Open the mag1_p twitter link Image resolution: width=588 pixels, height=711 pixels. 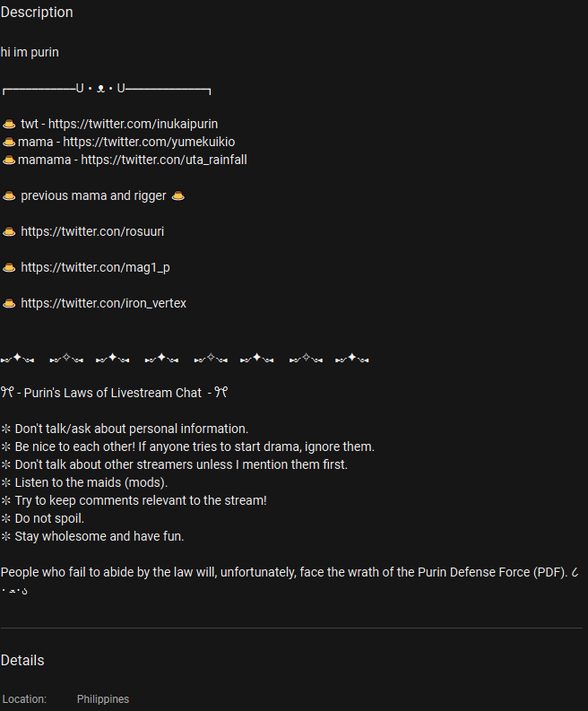pos(95,267)
